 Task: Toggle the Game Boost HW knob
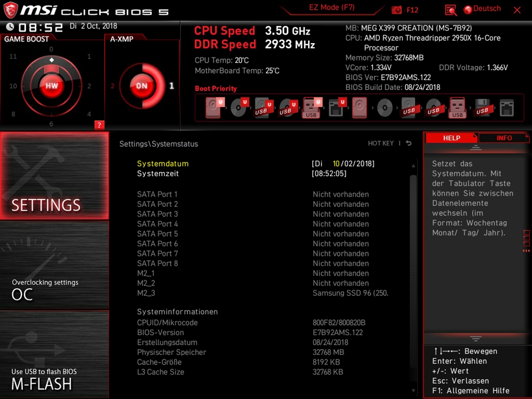52,86
